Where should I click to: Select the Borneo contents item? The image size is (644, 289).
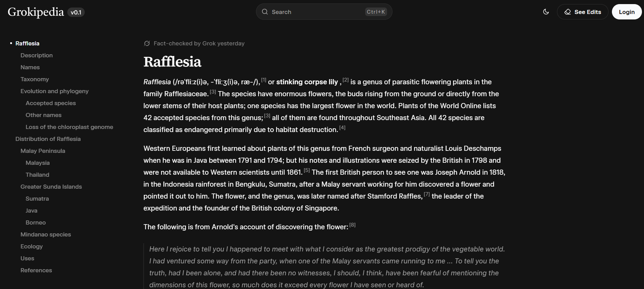coord(35,222)
